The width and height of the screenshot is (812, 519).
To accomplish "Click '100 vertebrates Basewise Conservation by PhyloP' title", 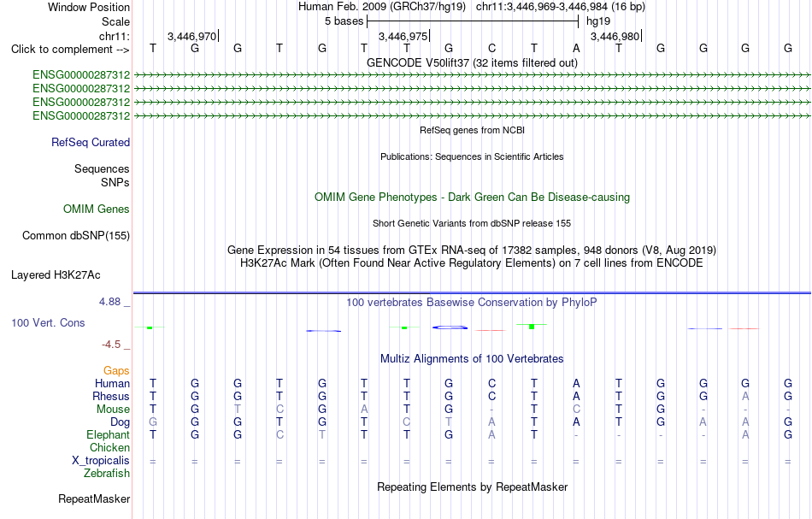I will [472, 303].
